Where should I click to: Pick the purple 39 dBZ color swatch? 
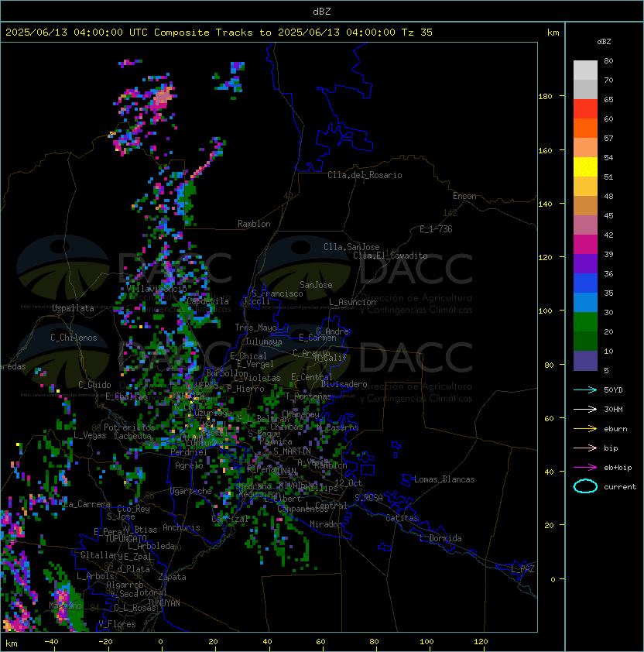[x=585, y=263]
